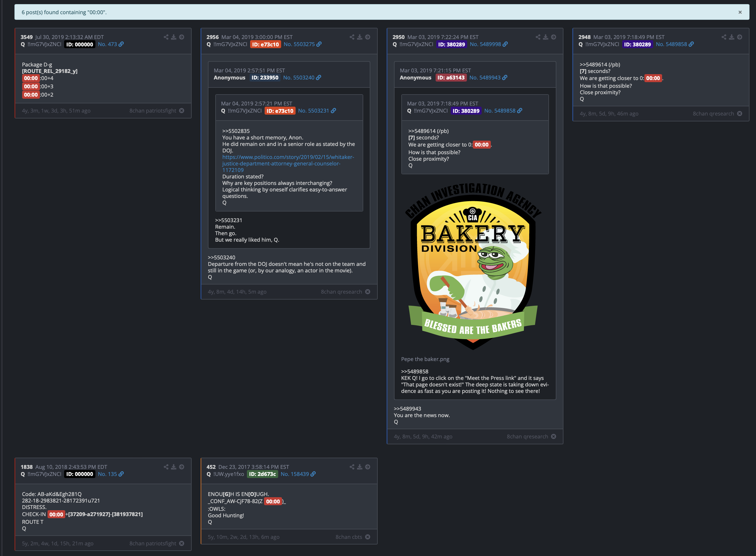Click chain-link icon beside No. 5489998
Image resolution: width=756 pixels, height=556 pixels.
coord(505,44)
